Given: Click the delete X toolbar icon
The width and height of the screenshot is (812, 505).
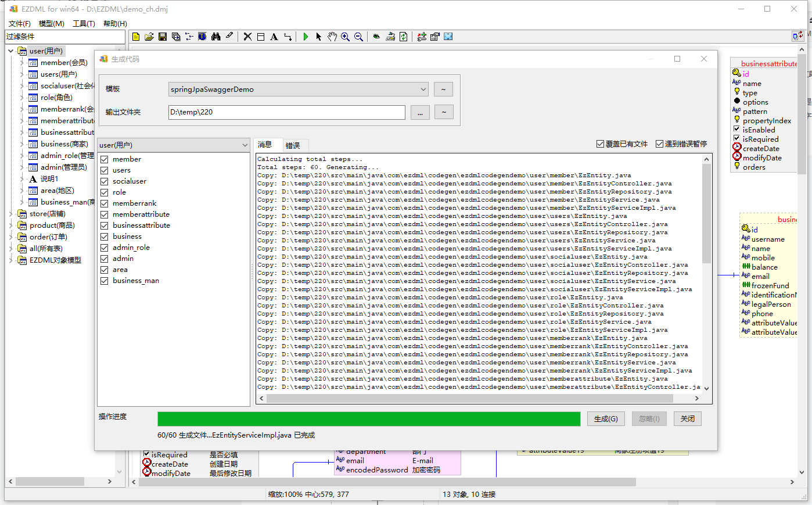Looking at the screenshot, I should click(x=247, y=37).
